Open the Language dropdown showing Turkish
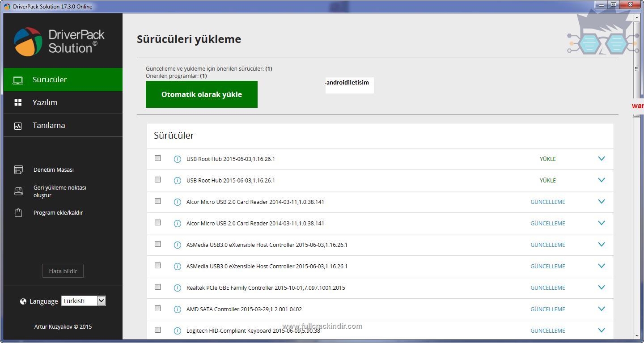The image size is (644, 343). coord(84,301)
